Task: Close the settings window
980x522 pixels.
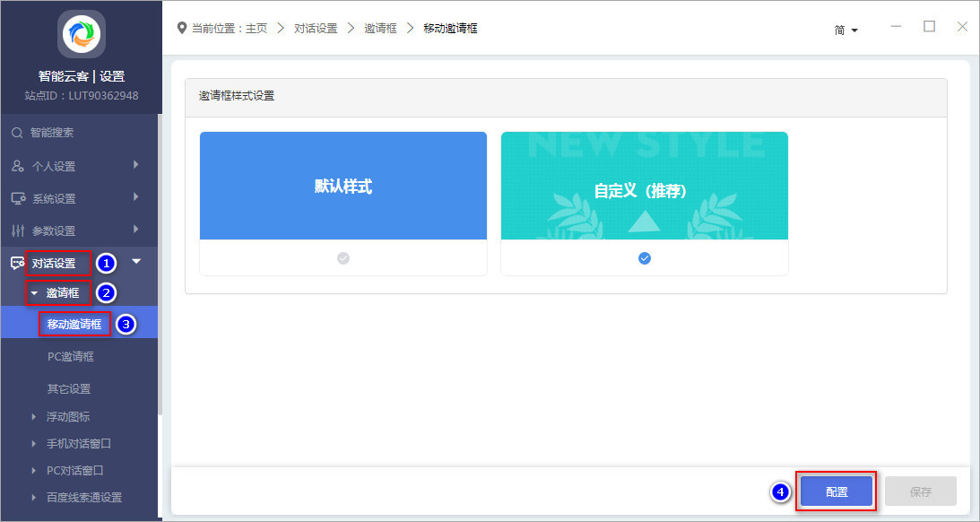Action: tap(962, 26)
